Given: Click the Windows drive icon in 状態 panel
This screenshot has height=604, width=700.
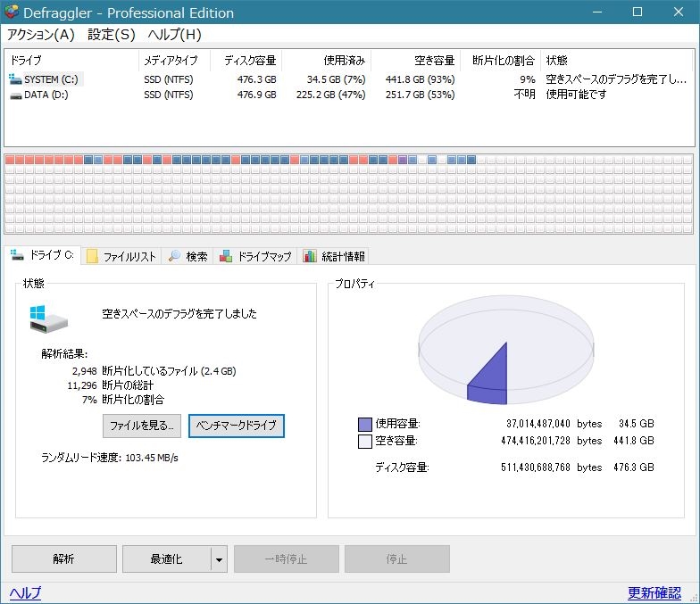Looking at the screenshot, I should click(x=48, y=319).
